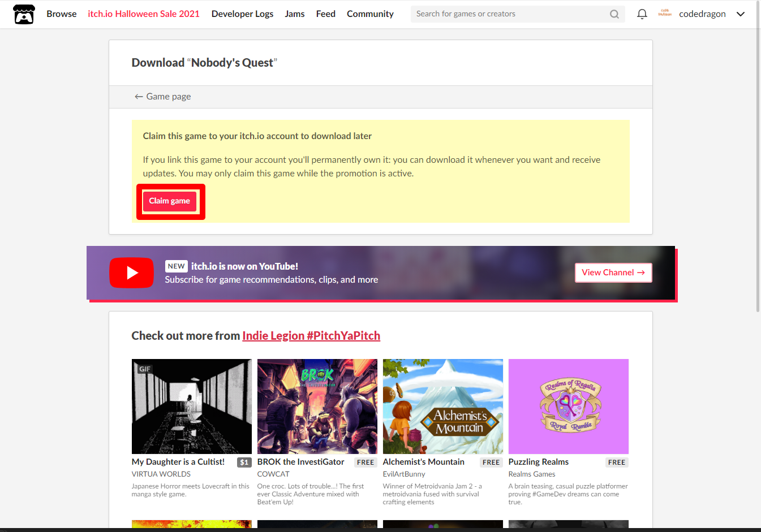Open BROK the InvestiGator title link

click(300, 462)
